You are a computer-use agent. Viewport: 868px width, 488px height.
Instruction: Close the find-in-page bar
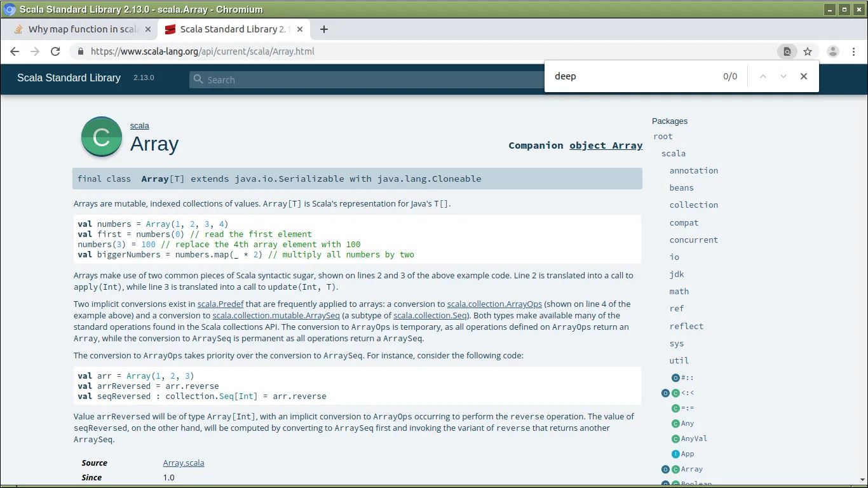[804, 76]
